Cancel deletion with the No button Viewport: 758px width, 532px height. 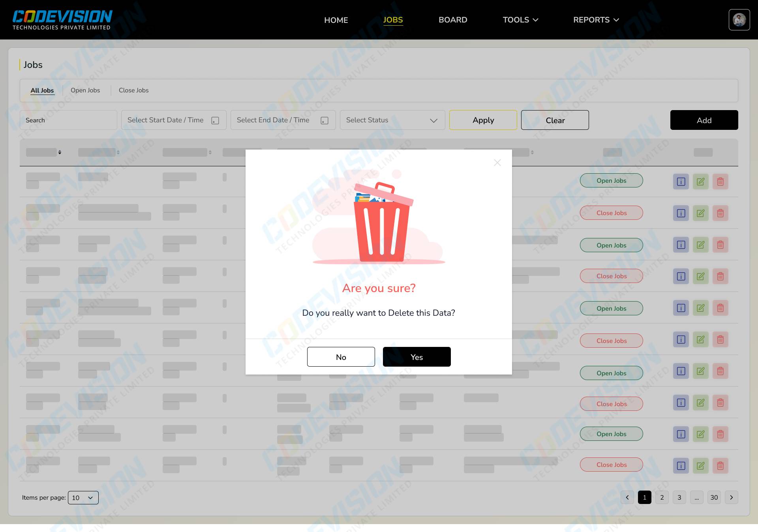click(341, 357)
